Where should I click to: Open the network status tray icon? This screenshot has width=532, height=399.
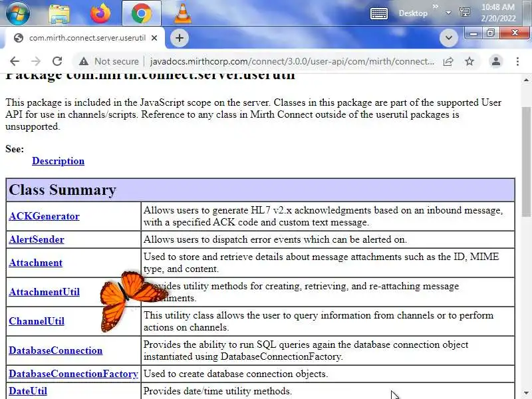(464, 13)
